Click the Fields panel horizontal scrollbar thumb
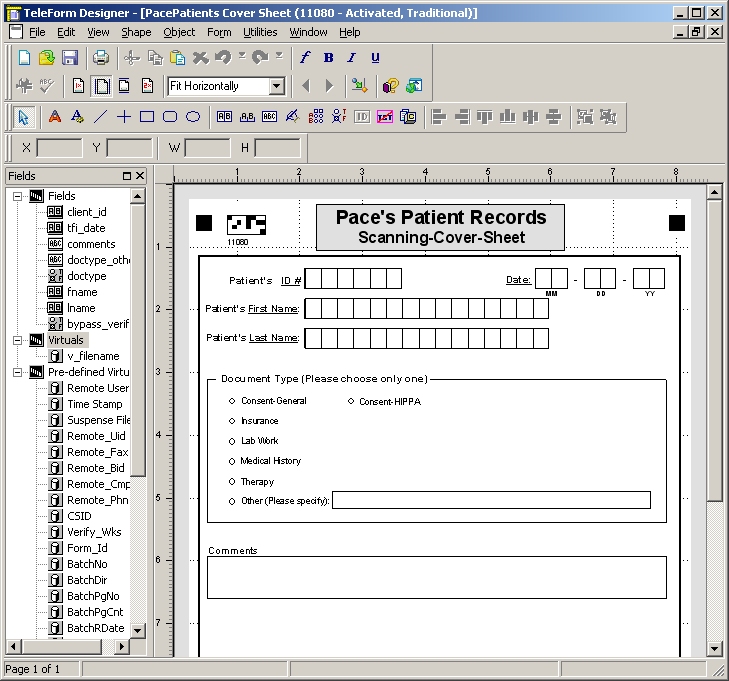This screenshot has width=729, height=681. coord(61,646)
